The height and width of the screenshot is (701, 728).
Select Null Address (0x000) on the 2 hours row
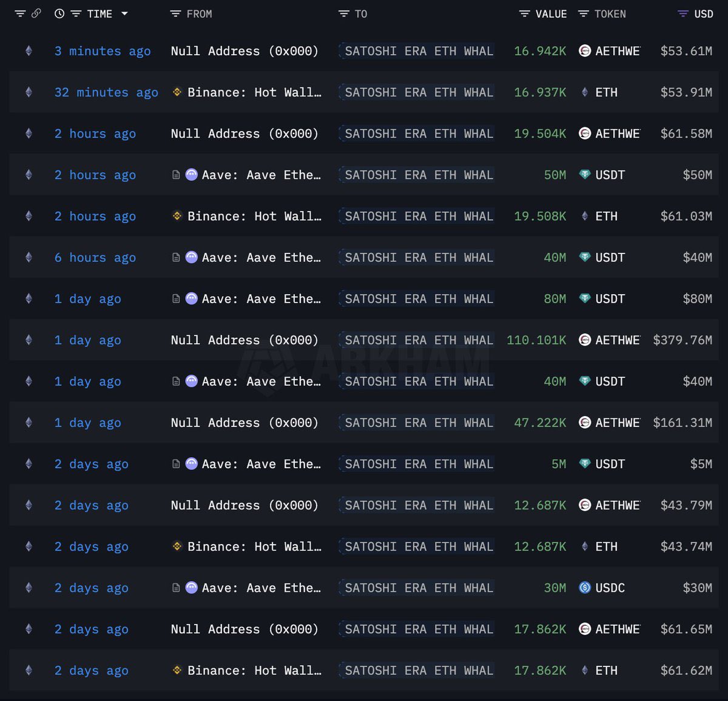[244, 133]
